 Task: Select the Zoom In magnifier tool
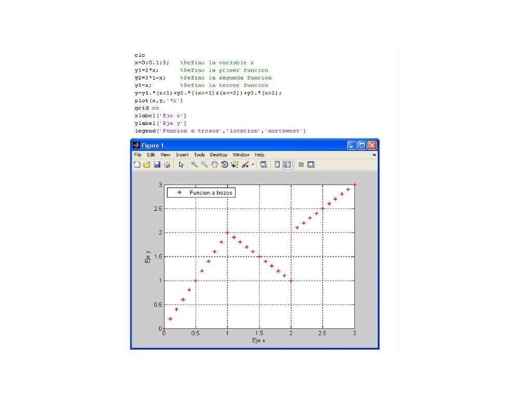coord(194,165)
